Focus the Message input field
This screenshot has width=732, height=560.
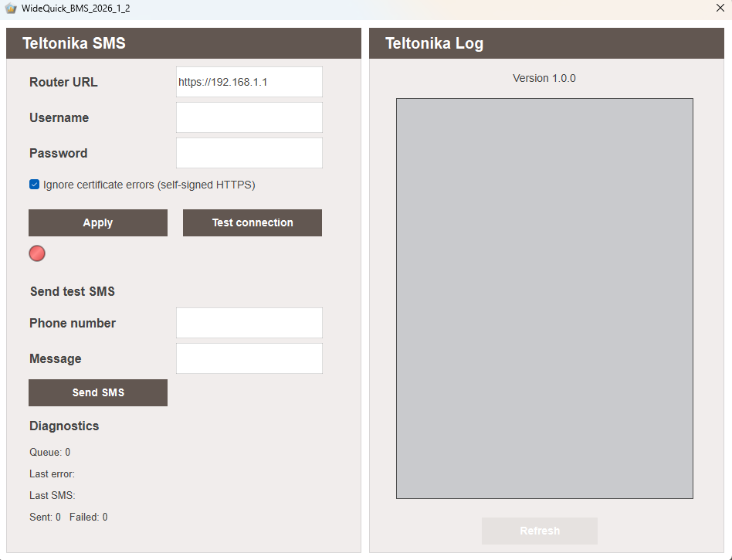(x=249, y=358)
